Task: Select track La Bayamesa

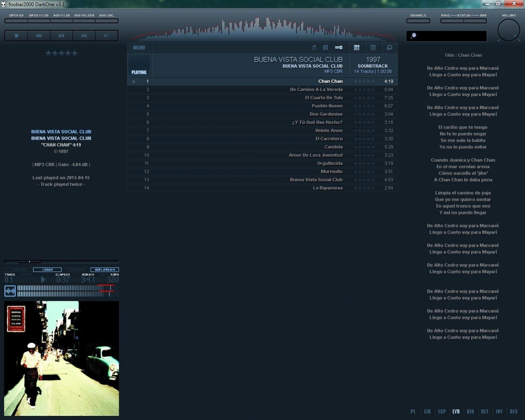Action: pos(262,188)
